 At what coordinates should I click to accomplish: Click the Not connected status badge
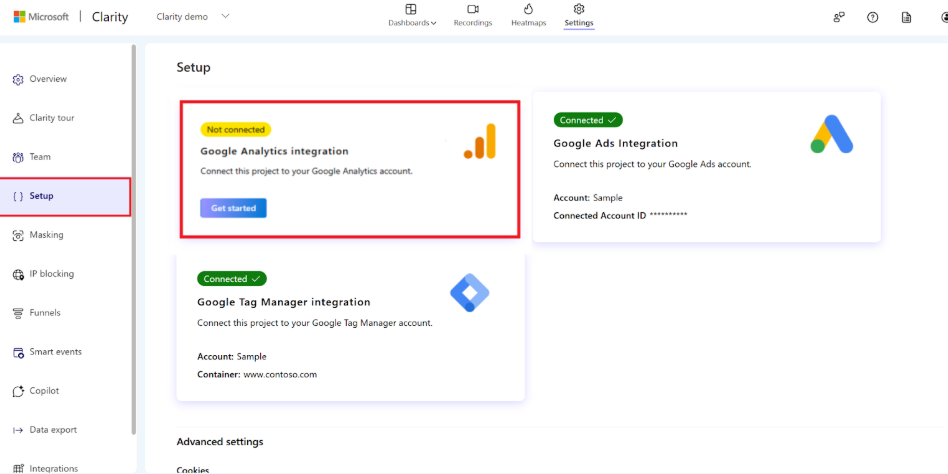pos(236,129)
